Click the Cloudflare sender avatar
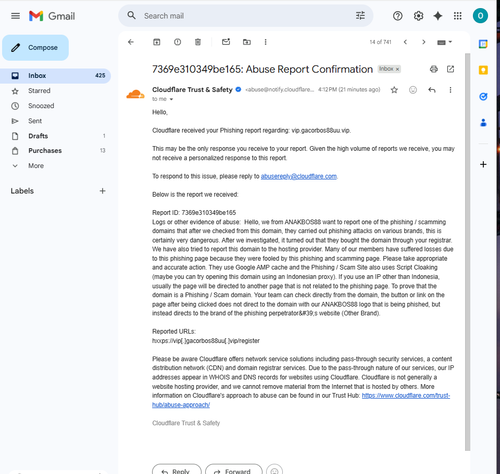This screenshot has height=474, width=500. click(x=135, y=94)
